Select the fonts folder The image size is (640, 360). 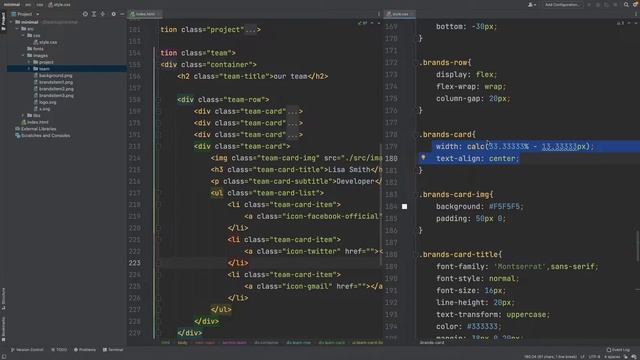pyautogui.click(x=35, y=49)
